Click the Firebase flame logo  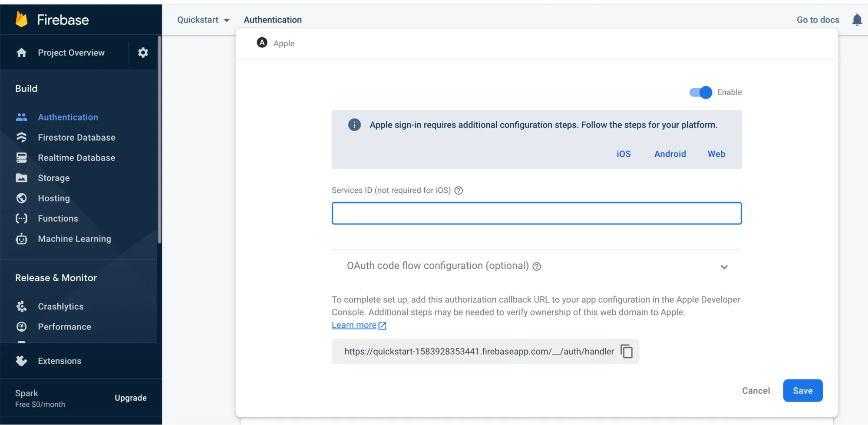pyautogui.click(x=21, y=20)
